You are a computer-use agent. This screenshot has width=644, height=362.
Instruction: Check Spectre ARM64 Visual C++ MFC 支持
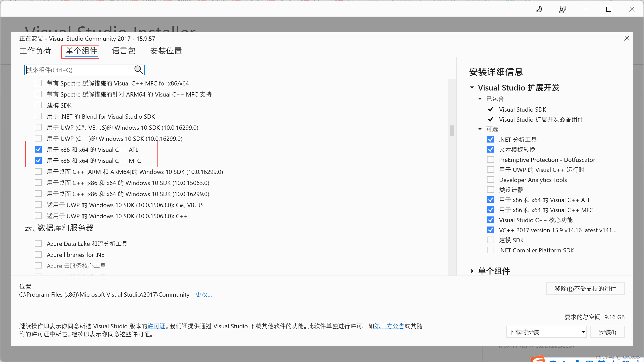click(x=38, y=94)
